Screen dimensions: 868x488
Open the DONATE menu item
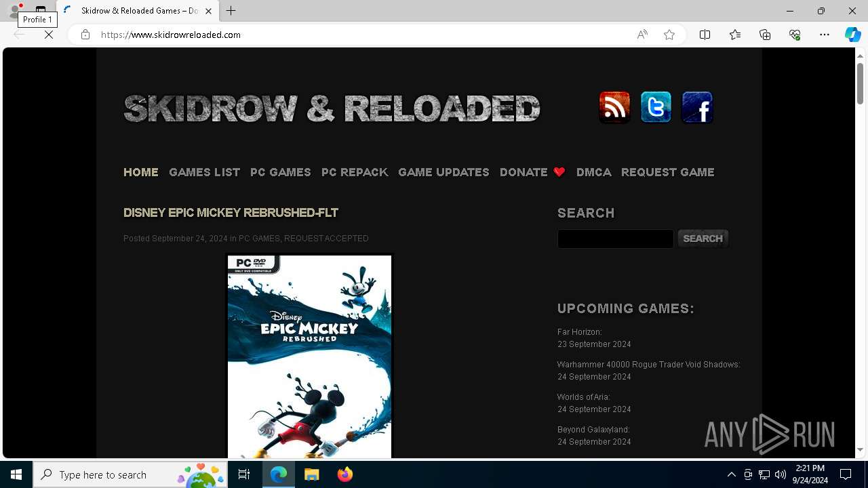[x=524, y=172]
